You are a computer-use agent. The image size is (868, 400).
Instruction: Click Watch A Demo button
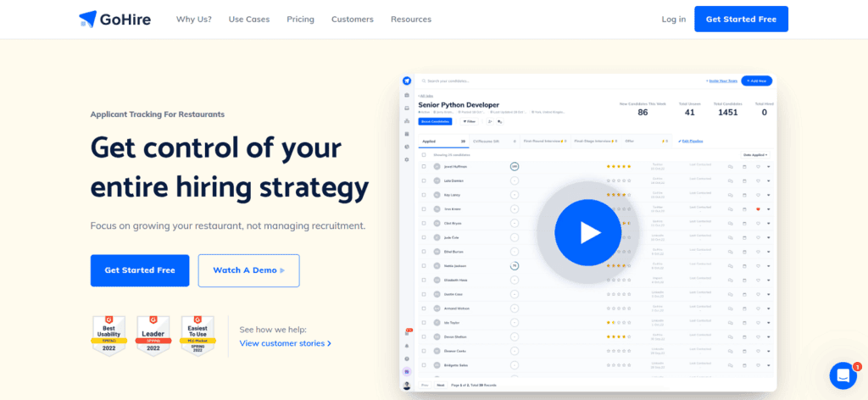point(249,270)
